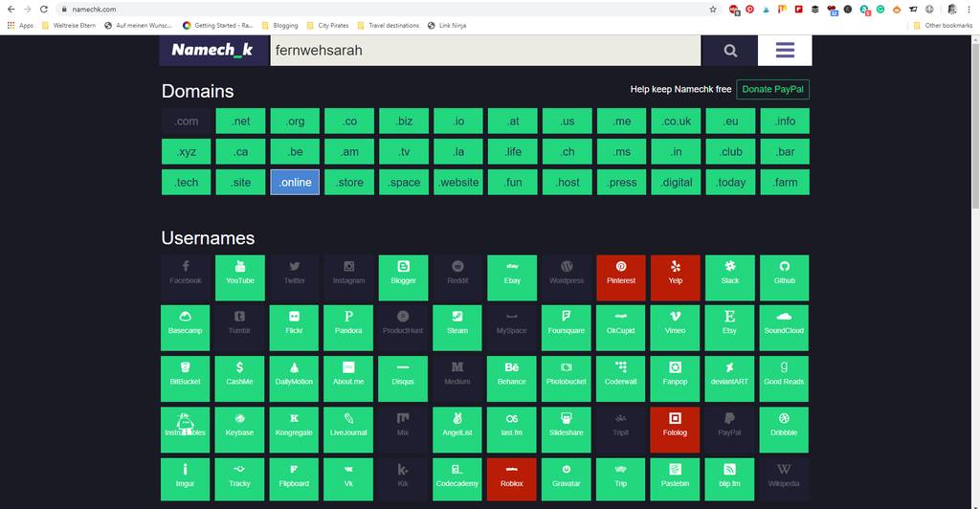Click the red Roblox tile
Viewport: 980px width, 509px height.
[x=511, y=479]
